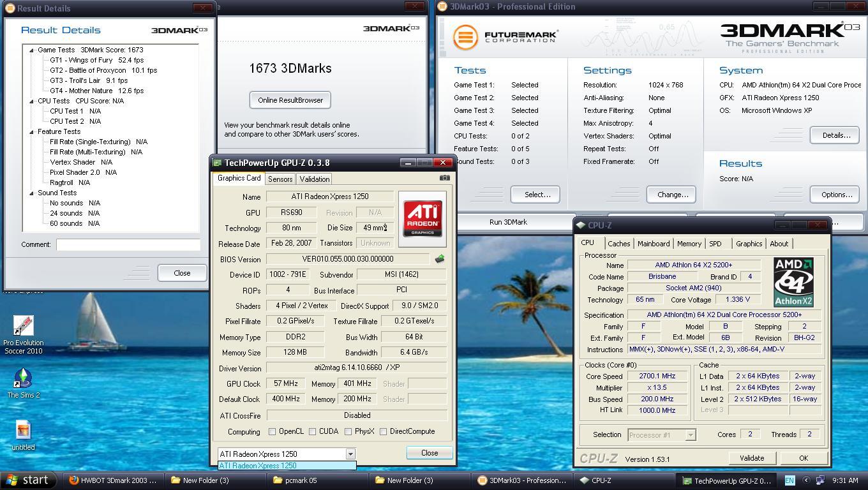
Task: Open the Pro Evolution Soccer 2010 desktop icon
Action: [x=23, y=336]
